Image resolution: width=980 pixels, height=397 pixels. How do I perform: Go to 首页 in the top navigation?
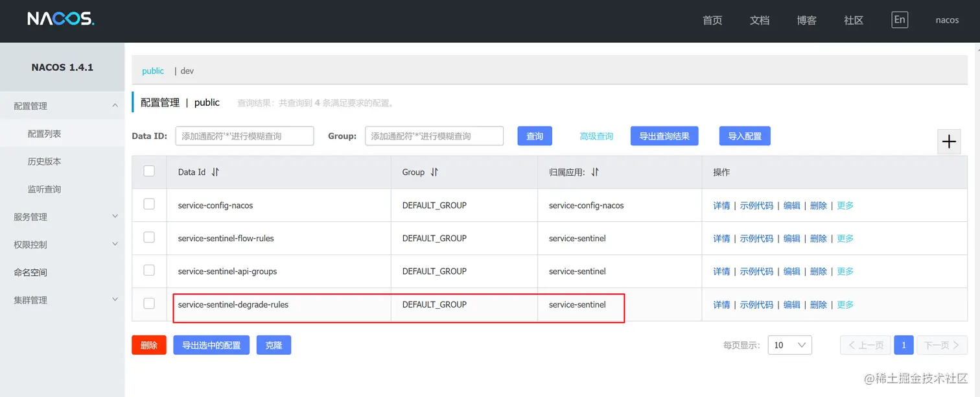pyautogui.click(x=712, y=20)
